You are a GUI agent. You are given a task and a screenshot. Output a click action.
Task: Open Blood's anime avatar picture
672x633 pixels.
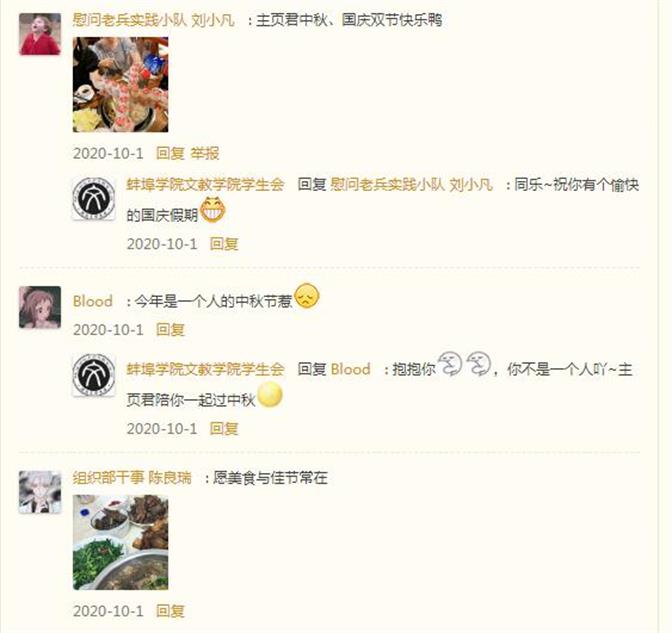point(40,307)
